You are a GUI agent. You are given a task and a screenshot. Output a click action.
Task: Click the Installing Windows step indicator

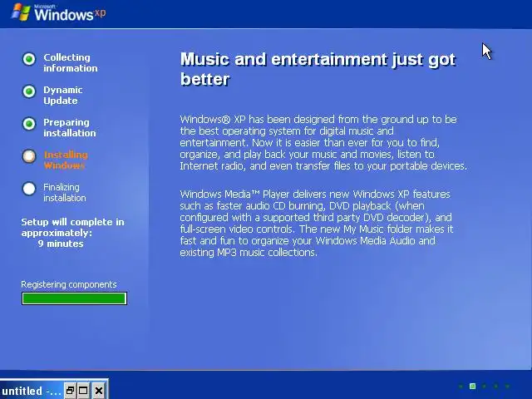[29, 156]
